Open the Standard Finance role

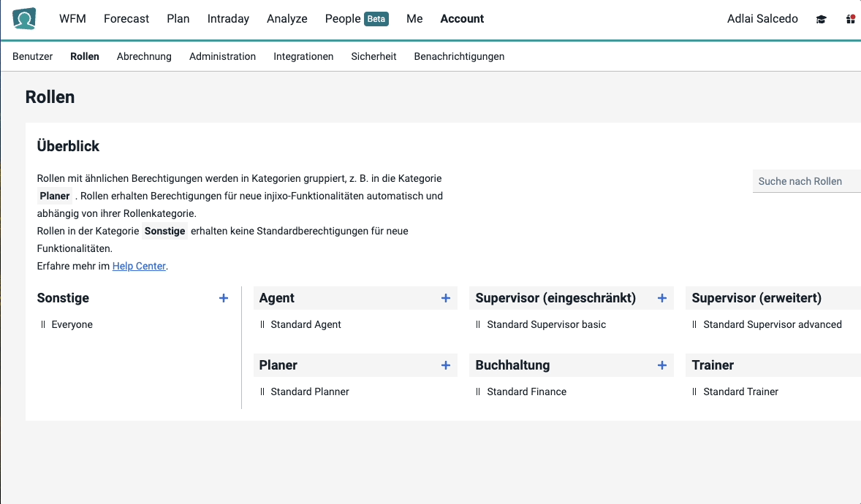point(526,392)
